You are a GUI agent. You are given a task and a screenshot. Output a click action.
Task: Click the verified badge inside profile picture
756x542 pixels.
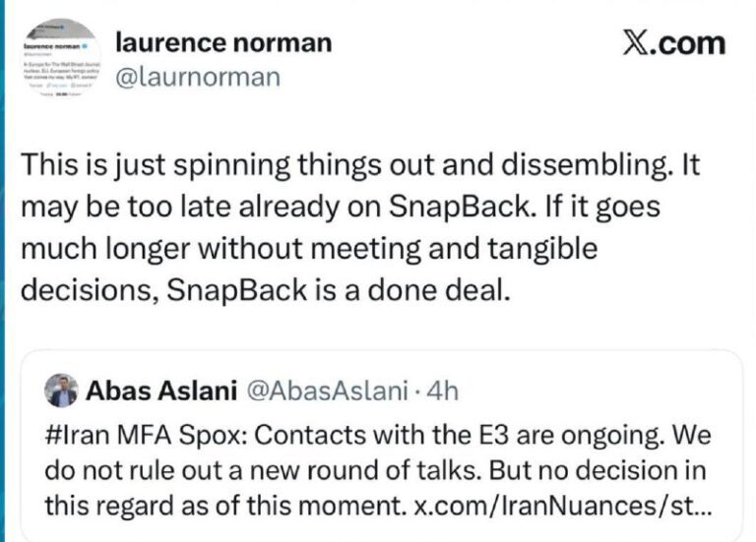coord(87,46)
